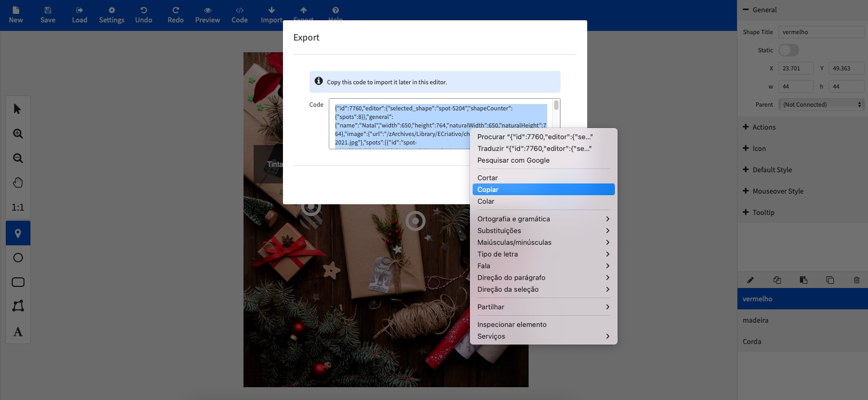Open the Maiúsculas/minúsculas submenu
Image resolution: width=868 pixels, height=400 pixels.
[543, 242]
